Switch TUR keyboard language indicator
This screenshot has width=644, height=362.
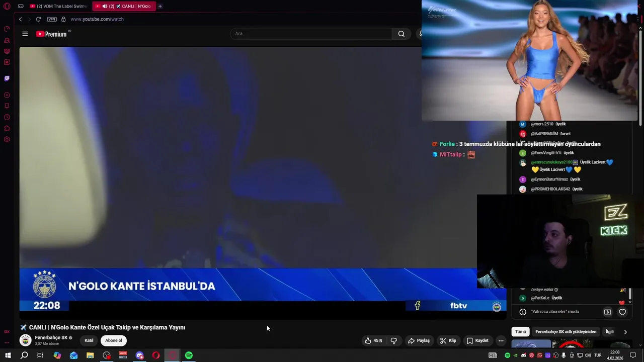point(598,355)
